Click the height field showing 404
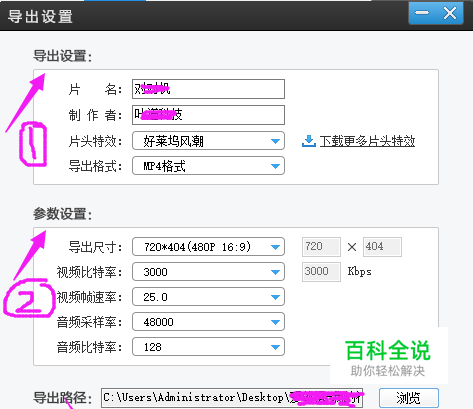 coord(382,247)
